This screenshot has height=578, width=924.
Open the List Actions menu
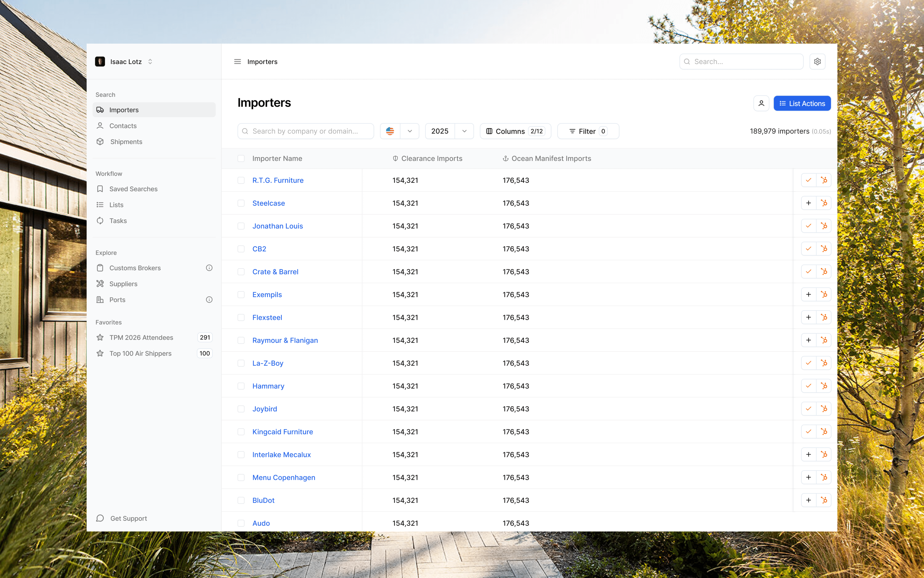pyautogui.click(x=802, y=103)
